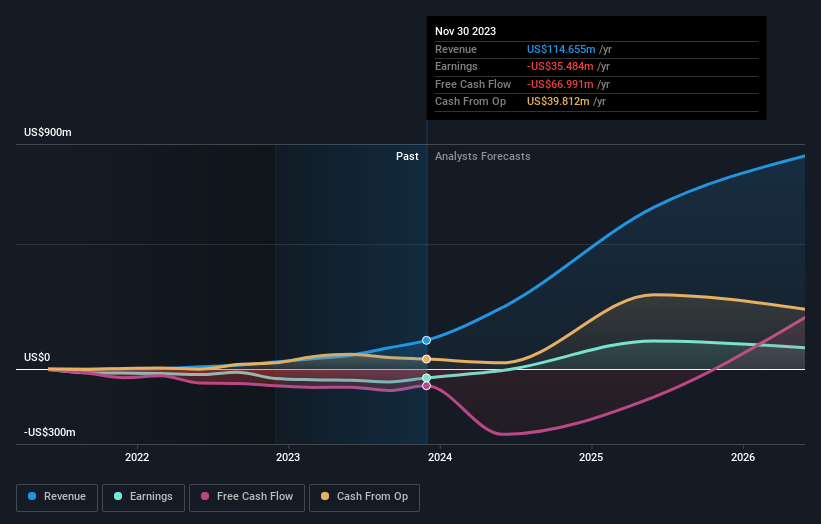Select the 2025 x-axis label
Screen dimensions: 821x524
pos(591,457)
